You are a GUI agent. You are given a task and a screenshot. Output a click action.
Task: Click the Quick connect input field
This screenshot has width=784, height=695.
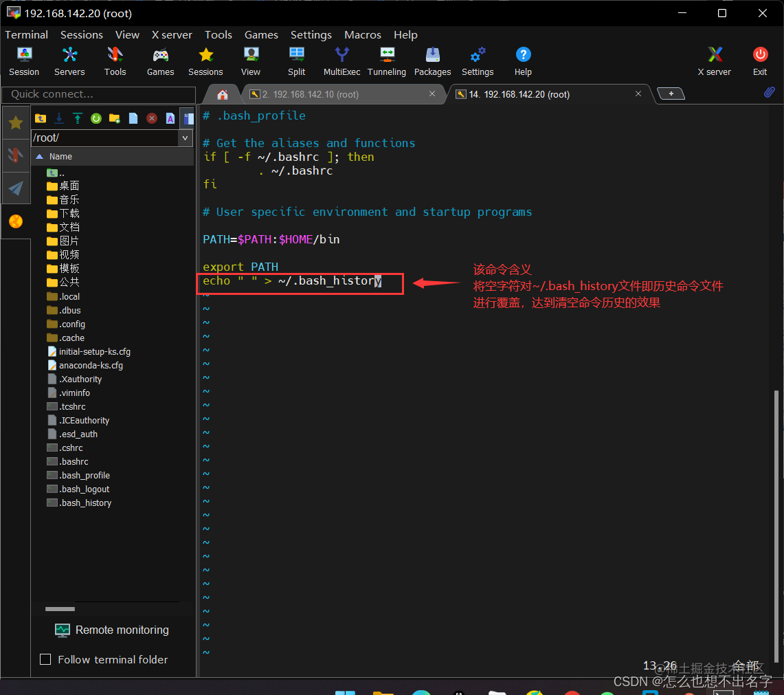coord(98,95)
